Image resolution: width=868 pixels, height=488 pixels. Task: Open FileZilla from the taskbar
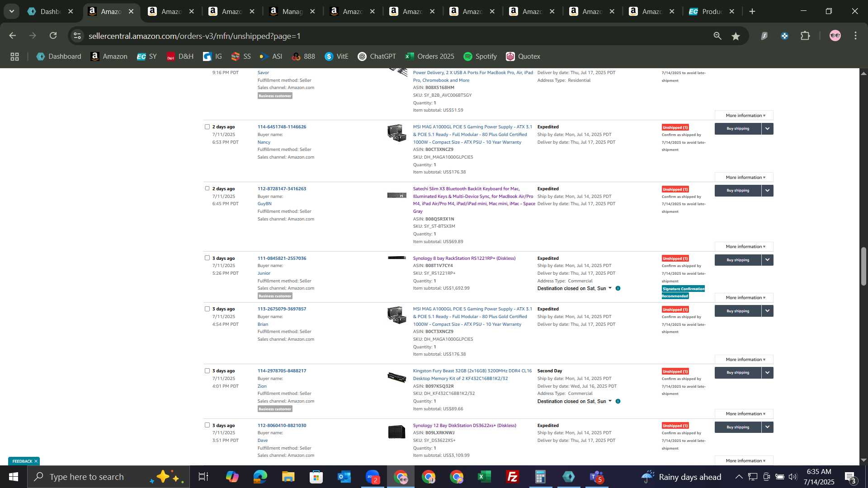512,477
